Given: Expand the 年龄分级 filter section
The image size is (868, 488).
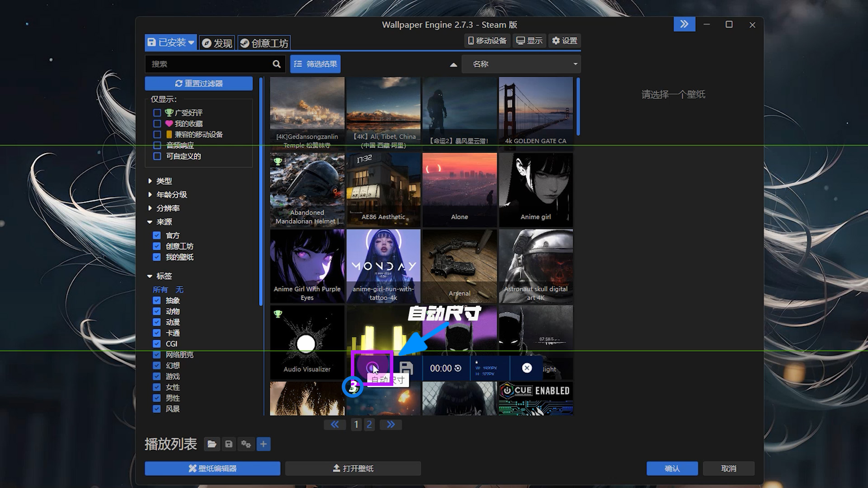Looking at the screenshot, I should click(x=167, y=194).
